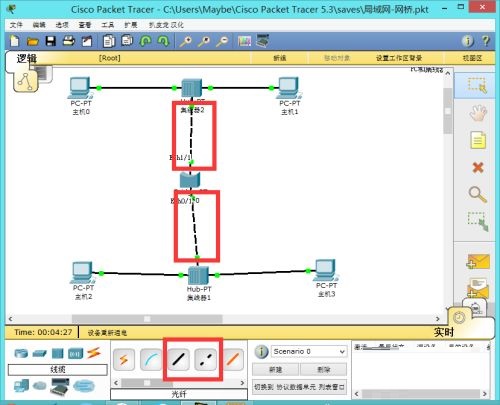Click the Copy toolbar icon
The image size is (500, 405).
109,41
